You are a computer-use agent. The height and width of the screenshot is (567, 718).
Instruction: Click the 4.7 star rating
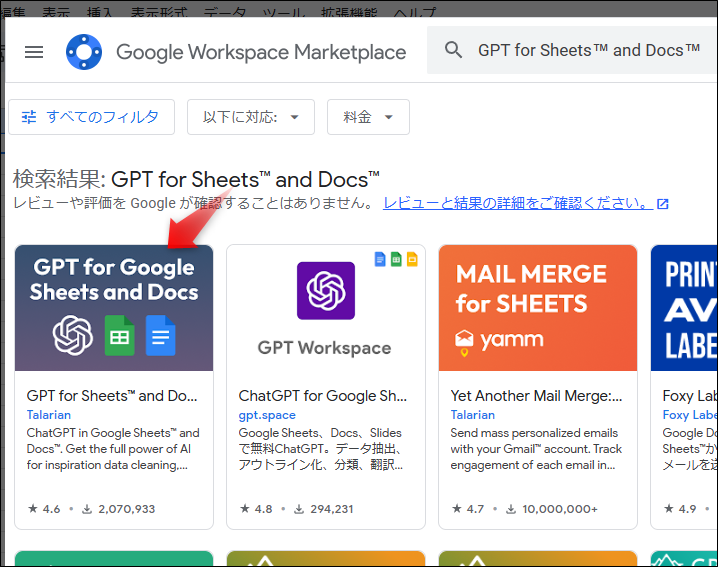pos(468,509)
